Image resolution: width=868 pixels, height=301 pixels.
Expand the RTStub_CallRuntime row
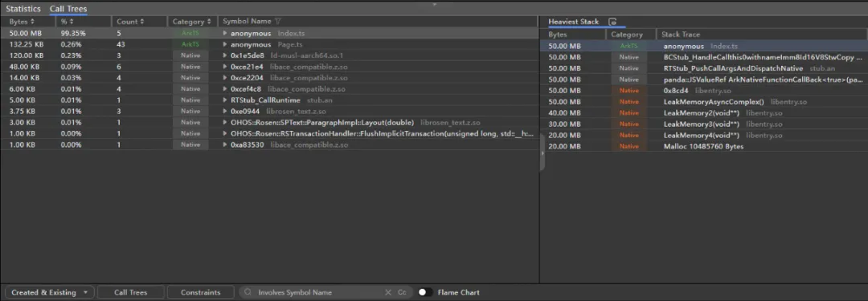pos(225,100)
